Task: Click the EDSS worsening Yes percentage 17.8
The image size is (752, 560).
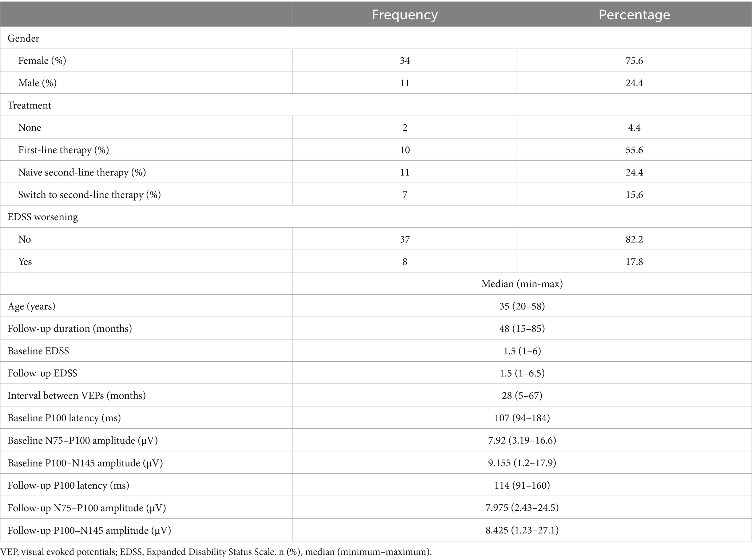Action: [634, 262]
